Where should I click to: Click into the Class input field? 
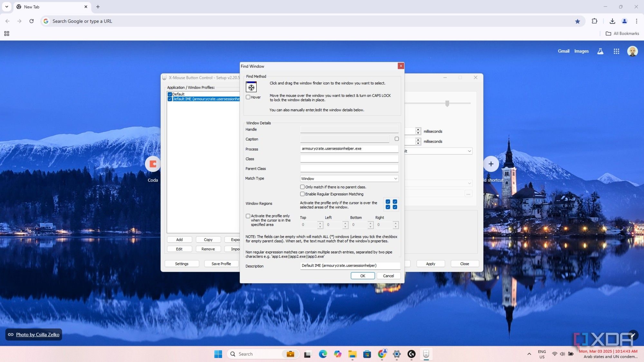[x=349, y=159]
